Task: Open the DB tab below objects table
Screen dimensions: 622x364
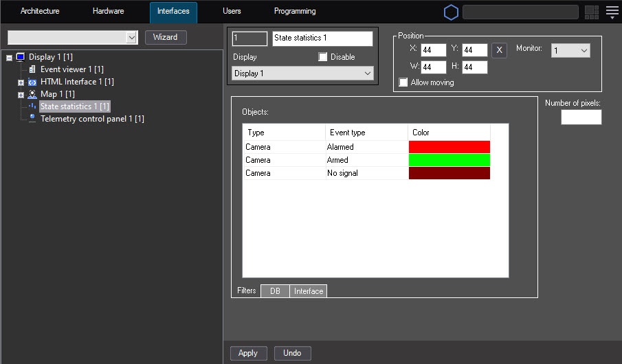Action: pos(275,291)
